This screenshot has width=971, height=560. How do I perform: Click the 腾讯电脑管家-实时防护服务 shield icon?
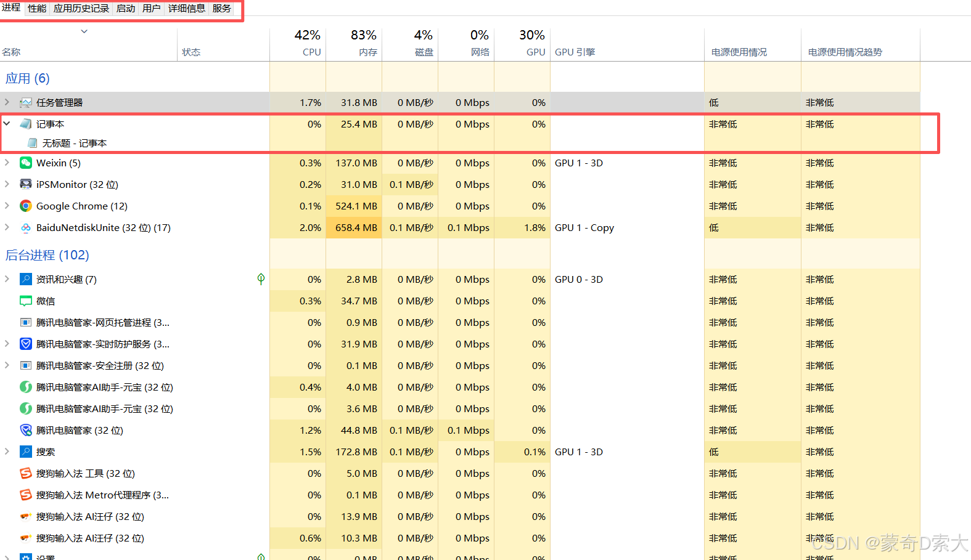[26, 344]
